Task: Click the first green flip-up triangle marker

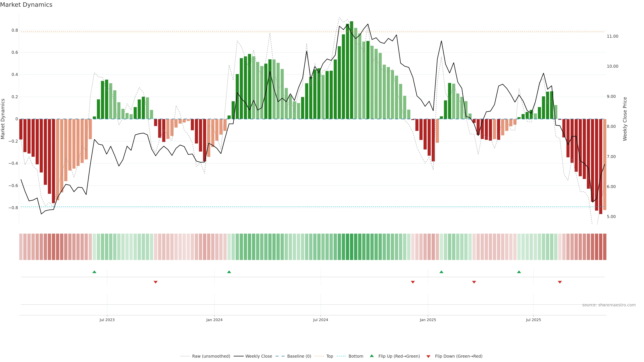Action: (x=94, y=272)
